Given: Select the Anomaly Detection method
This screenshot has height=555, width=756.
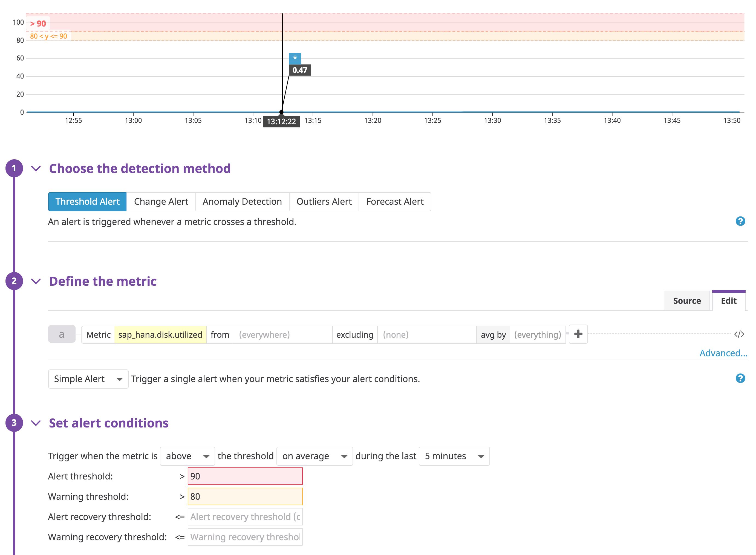Looking at the screenshot, I should point(242,201).
